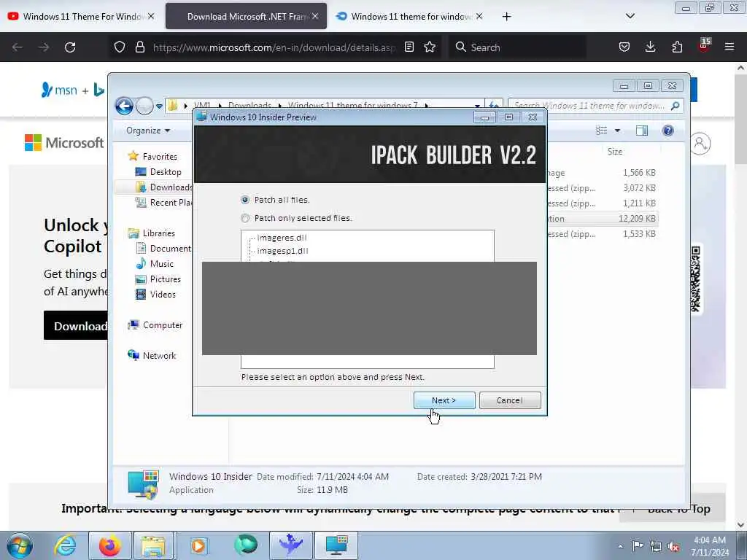
Task: Go back in Explorer window
Action: [124, 106]
